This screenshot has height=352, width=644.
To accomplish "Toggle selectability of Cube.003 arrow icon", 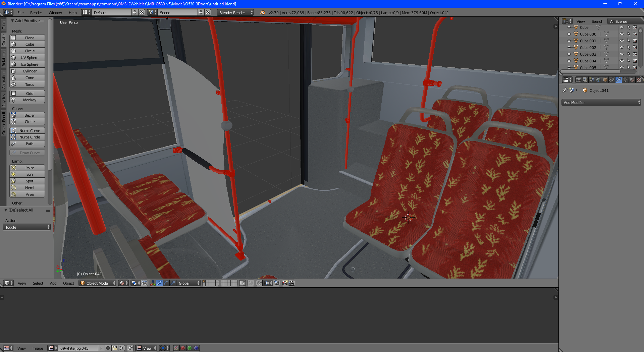I will pos(629,54).
